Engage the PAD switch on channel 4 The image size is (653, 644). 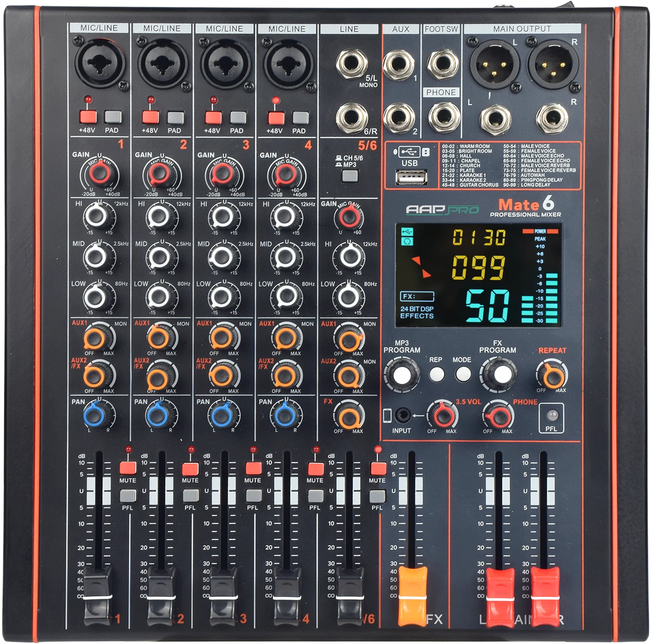(300, 117)
